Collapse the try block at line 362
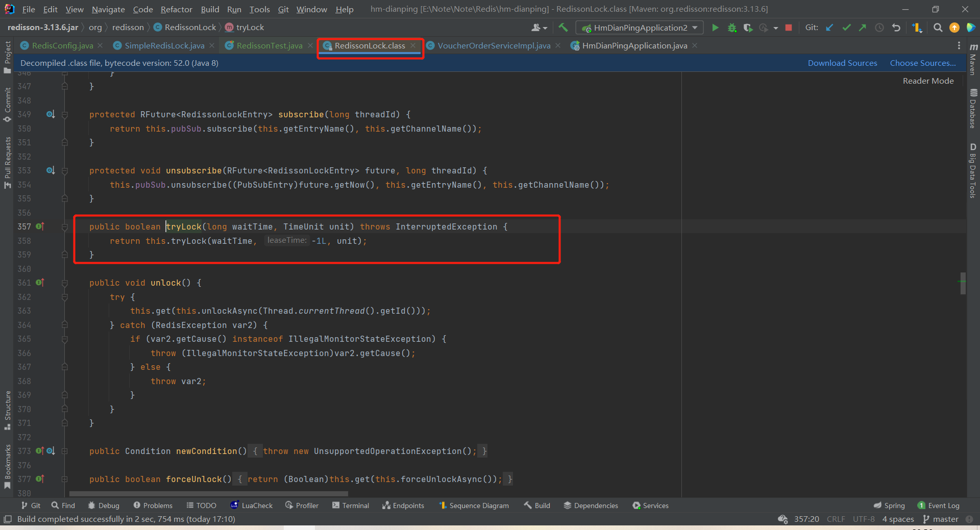The height and width of the screenshot is (530, 980). 65,297
